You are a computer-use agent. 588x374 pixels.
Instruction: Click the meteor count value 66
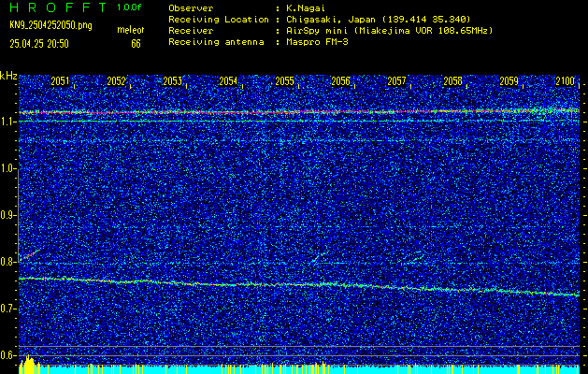click(136, 44)
